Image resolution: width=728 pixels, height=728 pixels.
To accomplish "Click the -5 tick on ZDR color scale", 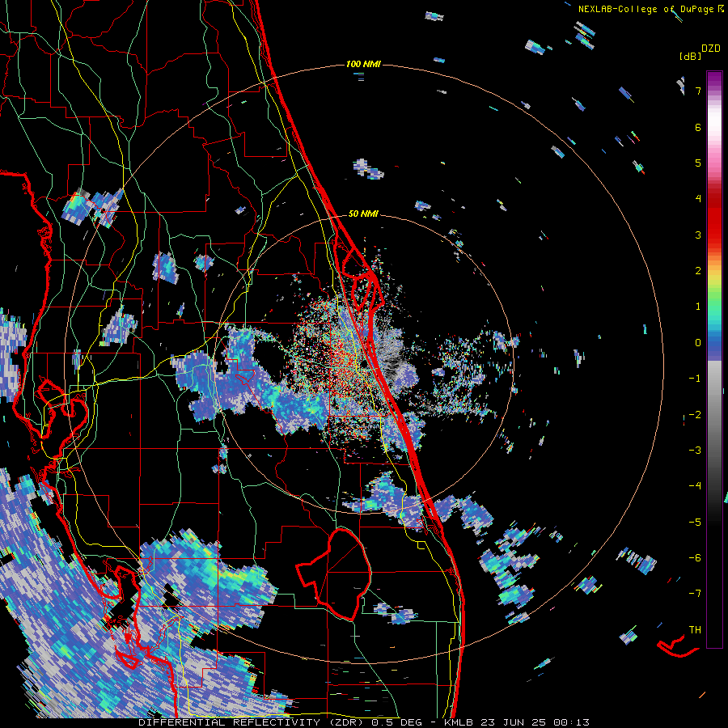I will (x=695, y=523).
